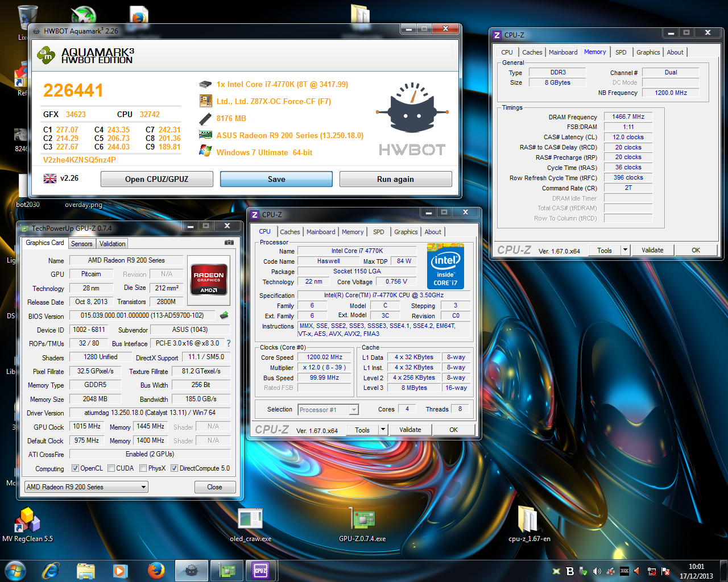Image resolution: width=728 pixels, height=582 pixels.
Task: Toggle the CUDA checkbox
Action: click(110, 468)
